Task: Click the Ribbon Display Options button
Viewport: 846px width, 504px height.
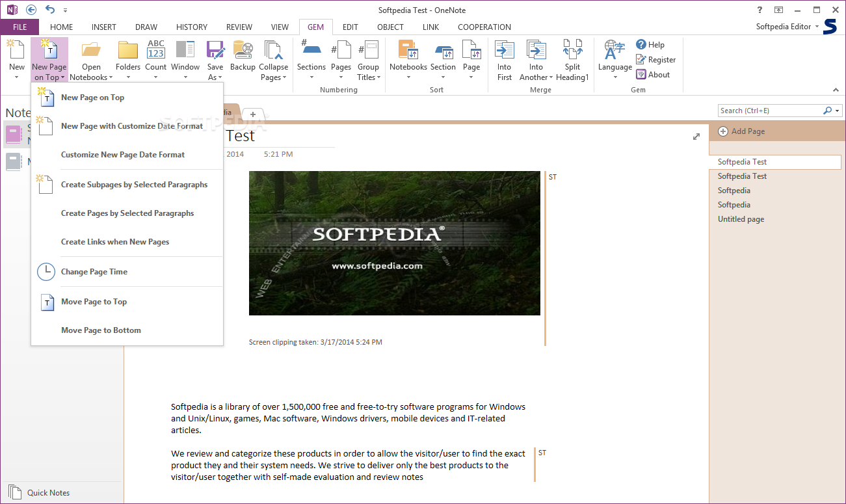Action: coord(778,10)
